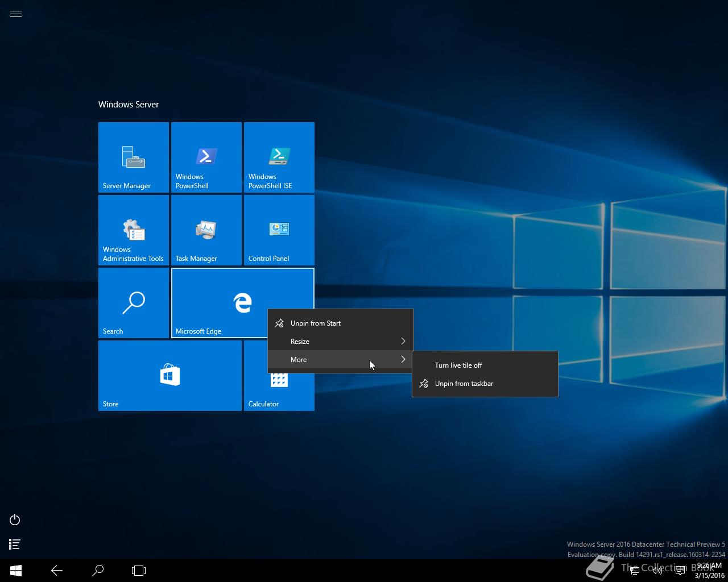Select Unpin from taskbar
Screen dimensions: 728x582
pyautogui.click(x=485, y=384)
